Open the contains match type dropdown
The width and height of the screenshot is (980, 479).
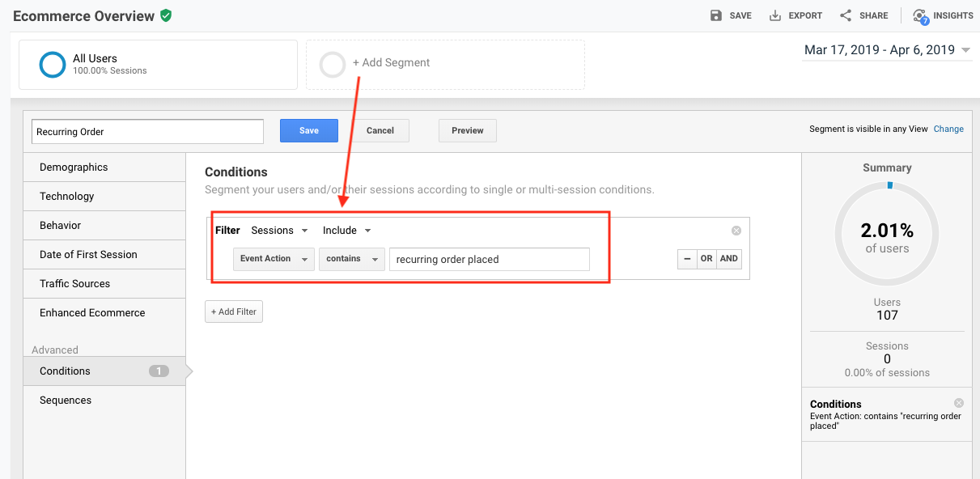coord(352,259)
